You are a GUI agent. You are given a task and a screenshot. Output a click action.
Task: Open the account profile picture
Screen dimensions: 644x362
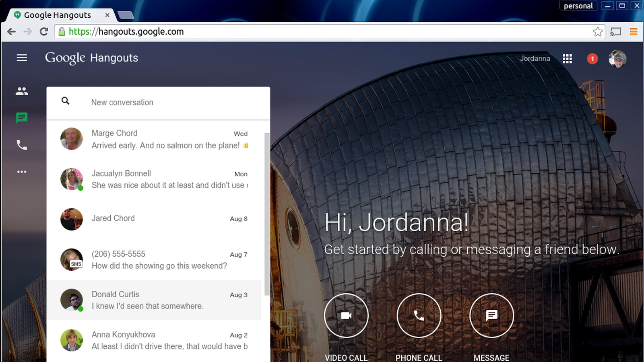click(617, 59)
